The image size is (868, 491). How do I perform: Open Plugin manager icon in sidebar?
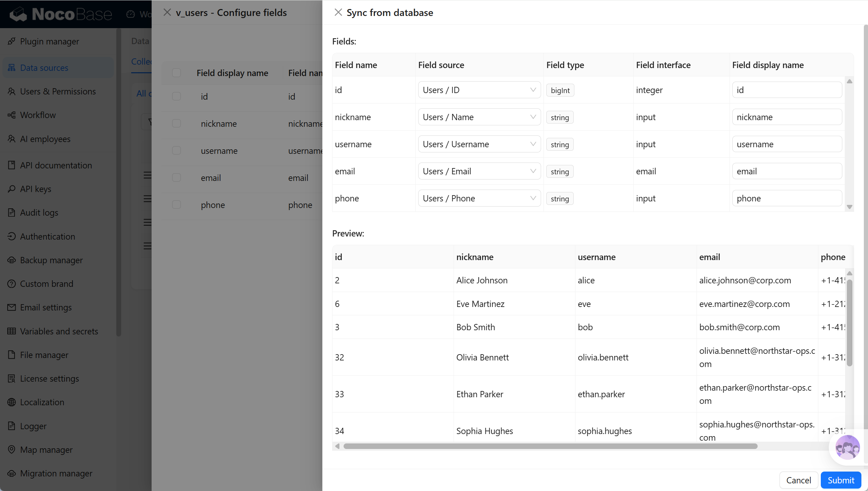pyautogui.click(x=11, y=41)
